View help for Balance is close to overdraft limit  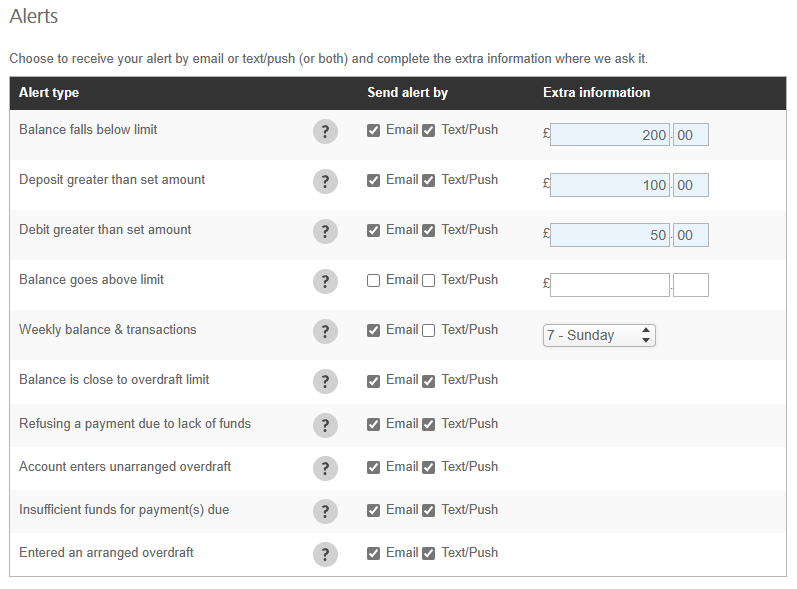325,381
